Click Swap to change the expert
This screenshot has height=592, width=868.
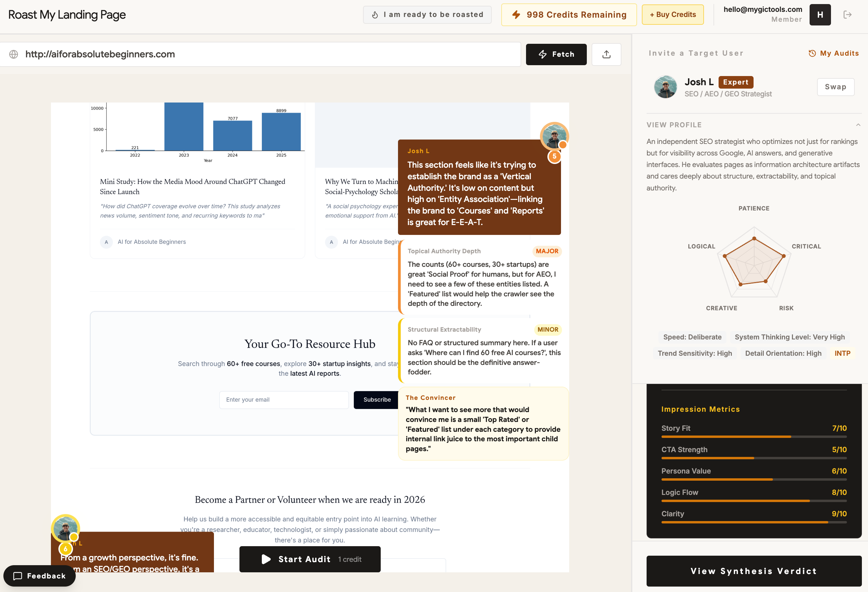[835, 87]
